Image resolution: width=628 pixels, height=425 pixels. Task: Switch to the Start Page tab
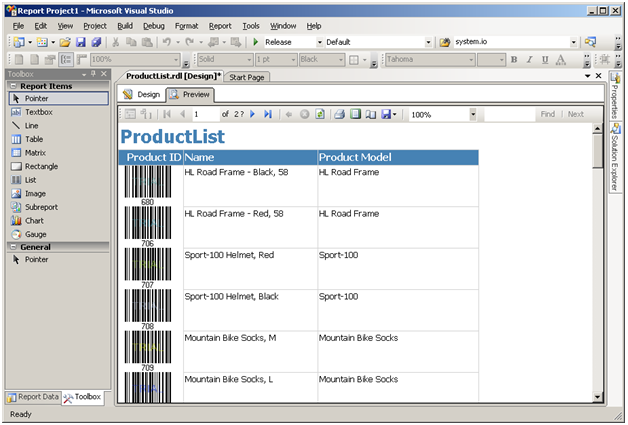click(x=247, y=77)
